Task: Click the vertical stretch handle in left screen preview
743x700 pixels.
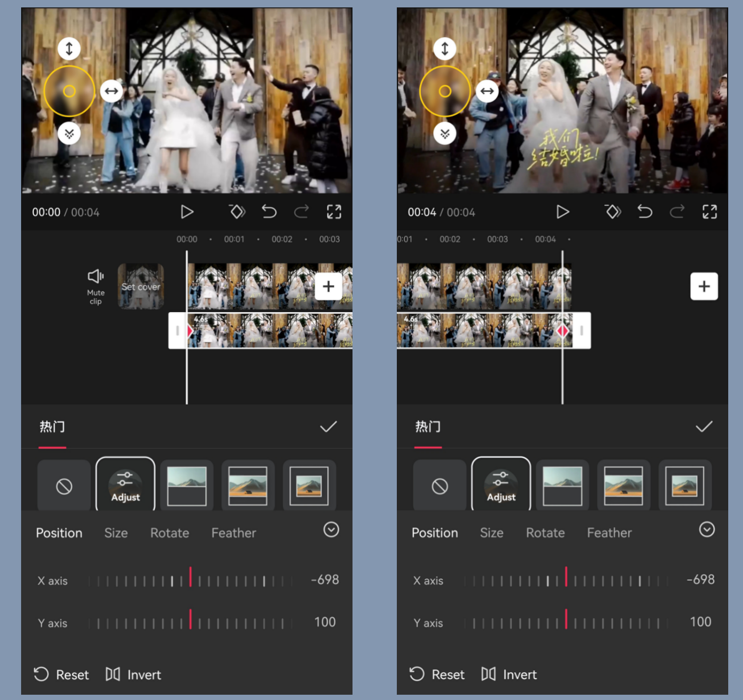Action: click(x=69, y=49)
